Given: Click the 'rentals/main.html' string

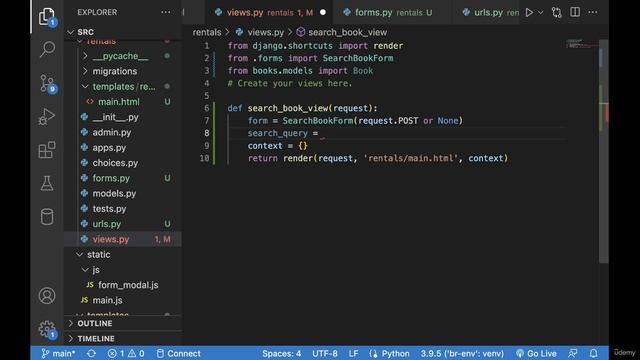Looking at the screenshot, I should tap(411, 158).
